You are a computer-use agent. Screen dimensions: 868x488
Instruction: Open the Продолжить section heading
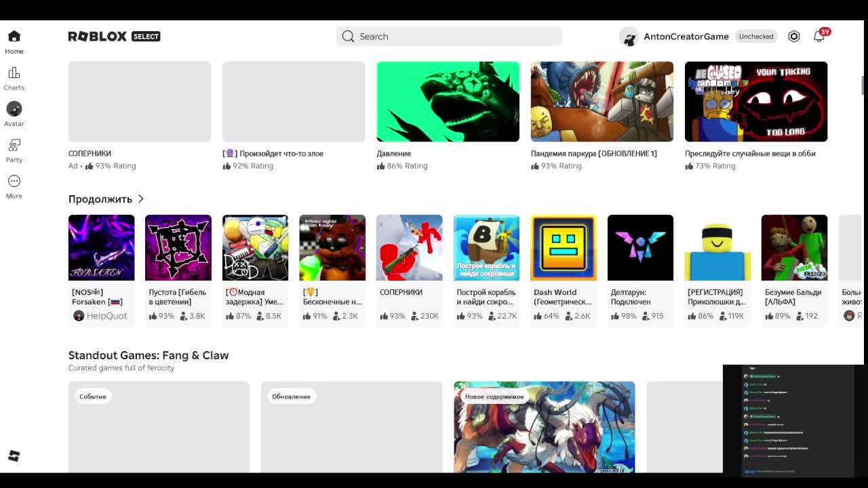coord(100,199)
